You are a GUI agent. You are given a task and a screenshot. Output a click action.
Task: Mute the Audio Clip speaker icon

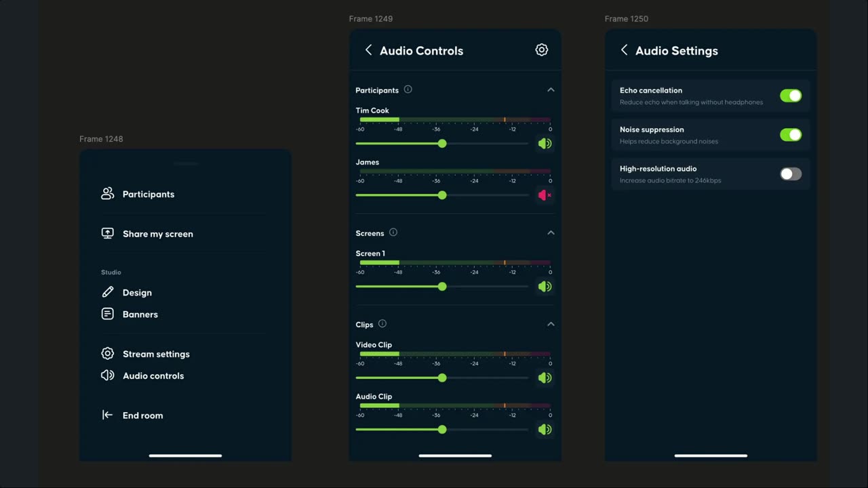tap(545, 430)
